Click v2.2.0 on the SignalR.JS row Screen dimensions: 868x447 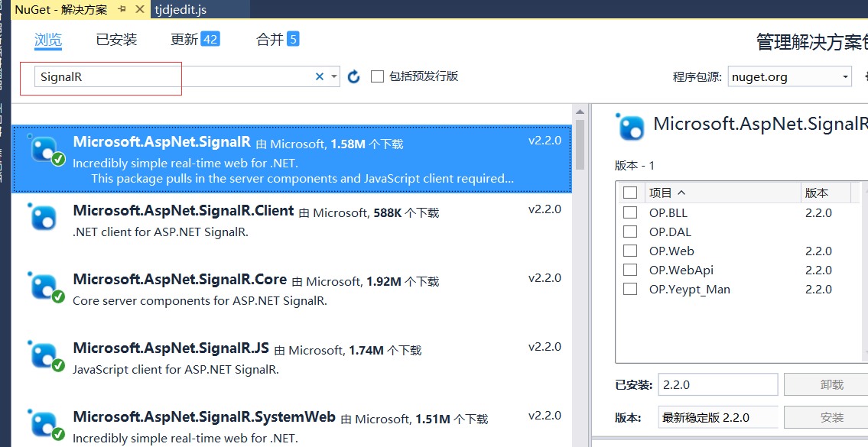545,346
